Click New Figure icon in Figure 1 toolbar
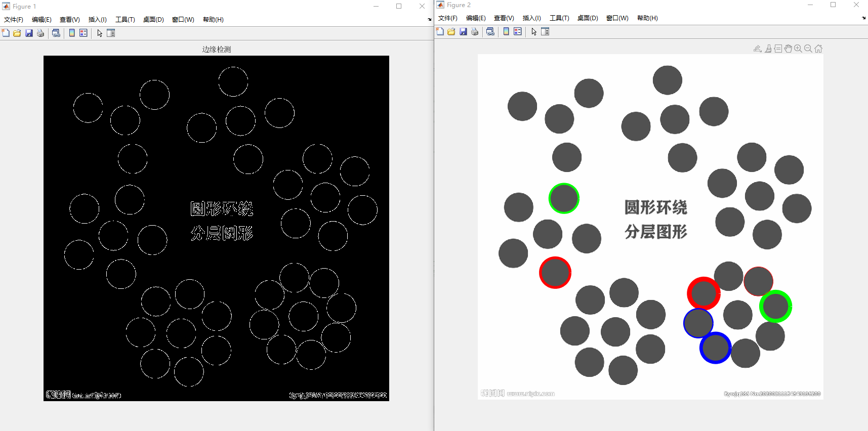 [x=6, y=33]
